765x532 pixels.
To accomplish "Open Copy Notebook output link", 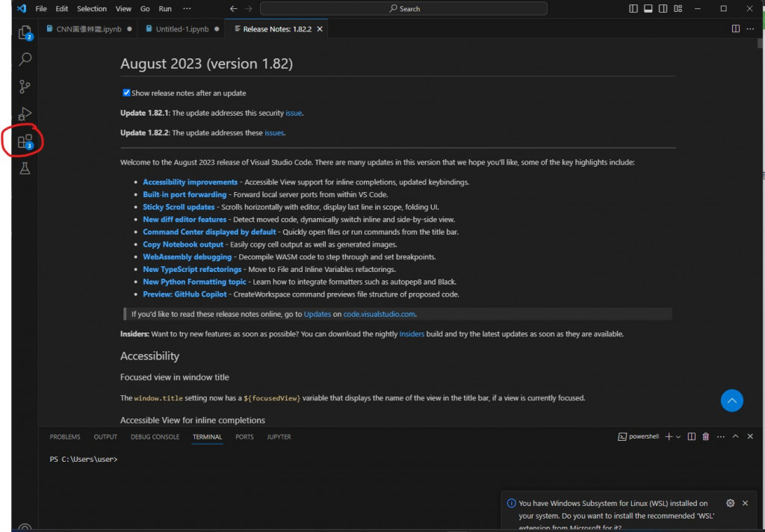I will pos(183,244).
